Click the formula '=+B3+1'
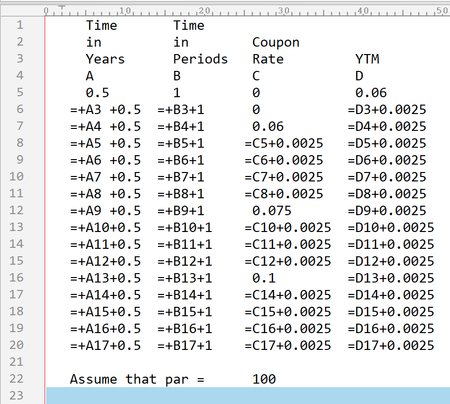450x404 pixels. pos(181,110)
